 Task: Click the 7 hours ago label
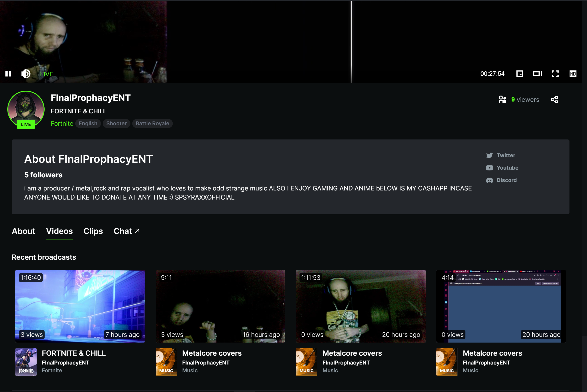pos(122,335)
